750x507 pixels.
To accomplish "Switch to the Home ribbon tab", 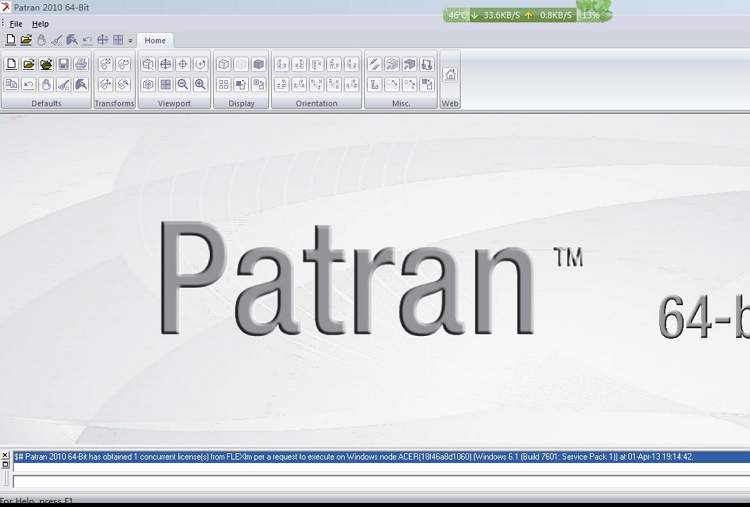I will 155,41.
